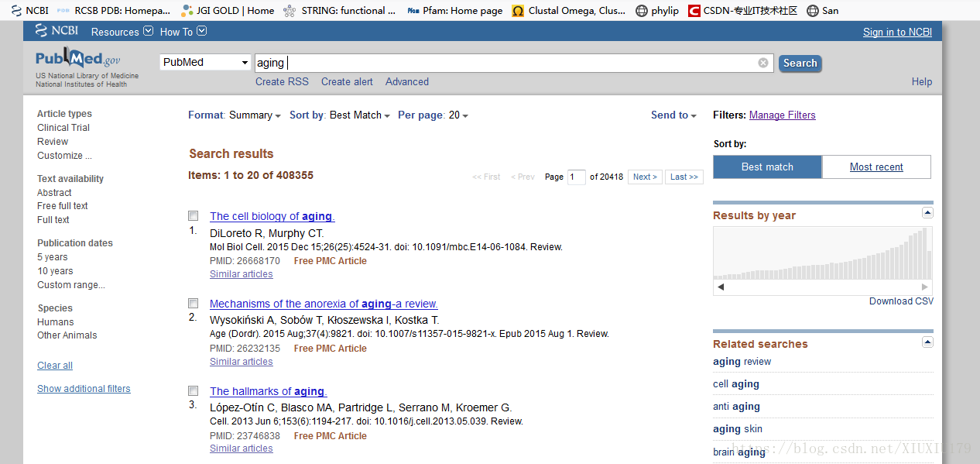Open the CSDN bookmark
The height and width of the screenshot is (464, 980).
click(742, 11)
